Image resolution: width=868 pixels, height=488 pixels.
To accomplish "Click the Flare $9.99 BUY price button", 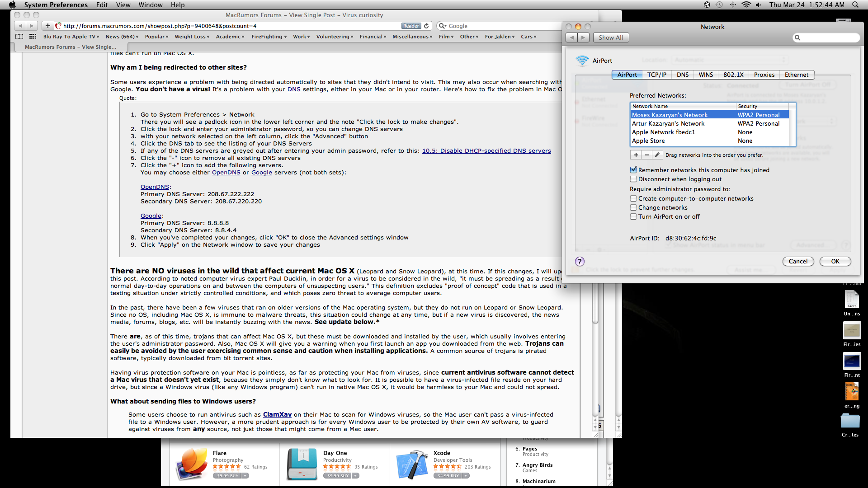I will [227, 476].
